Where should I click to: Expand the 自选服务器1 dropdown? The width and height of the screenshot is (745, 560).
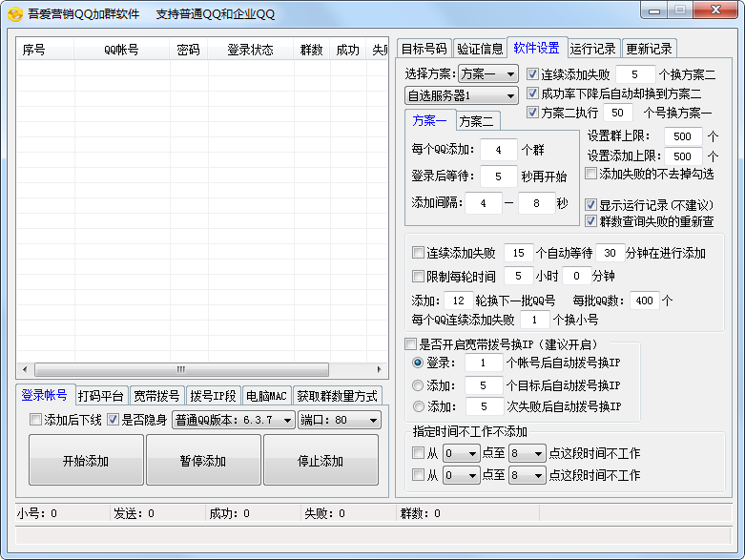point(462,95)
